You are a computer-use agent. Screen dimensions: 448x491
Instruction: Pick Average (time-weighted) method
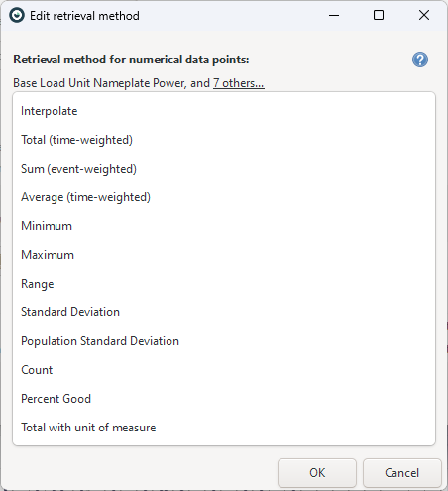tap(224, 197)
